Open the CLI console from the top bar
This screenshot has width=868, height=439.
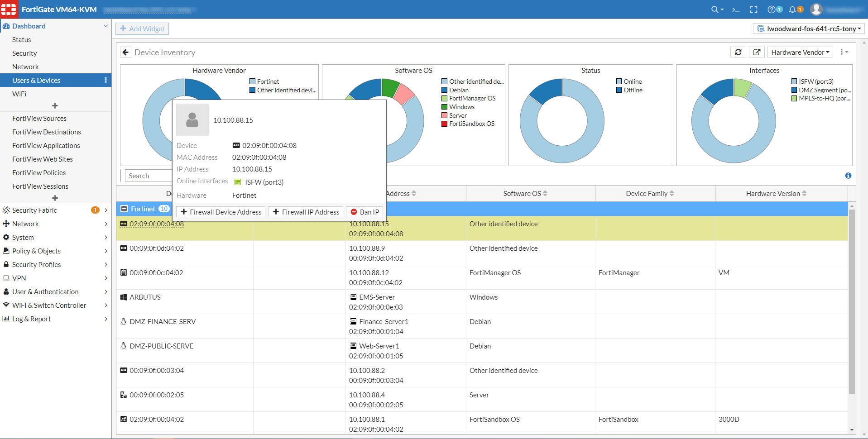click(x=735, y=9)
